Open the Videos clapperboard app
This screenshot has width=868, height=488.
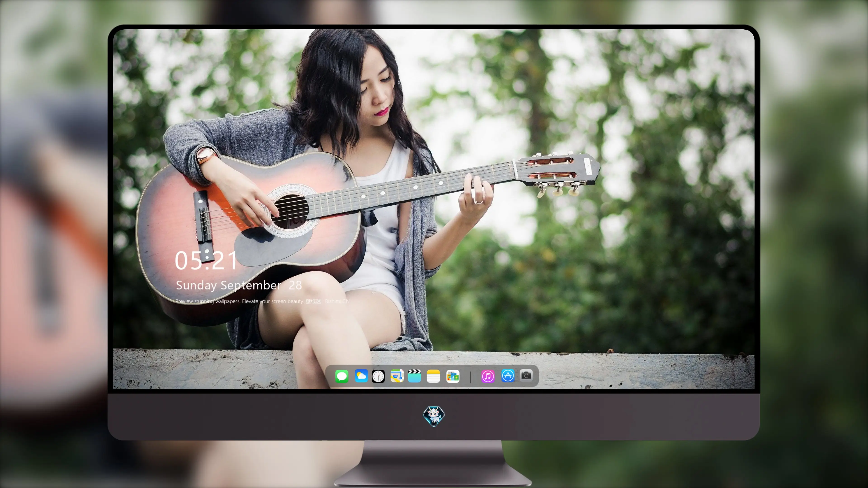pos(415,376)
